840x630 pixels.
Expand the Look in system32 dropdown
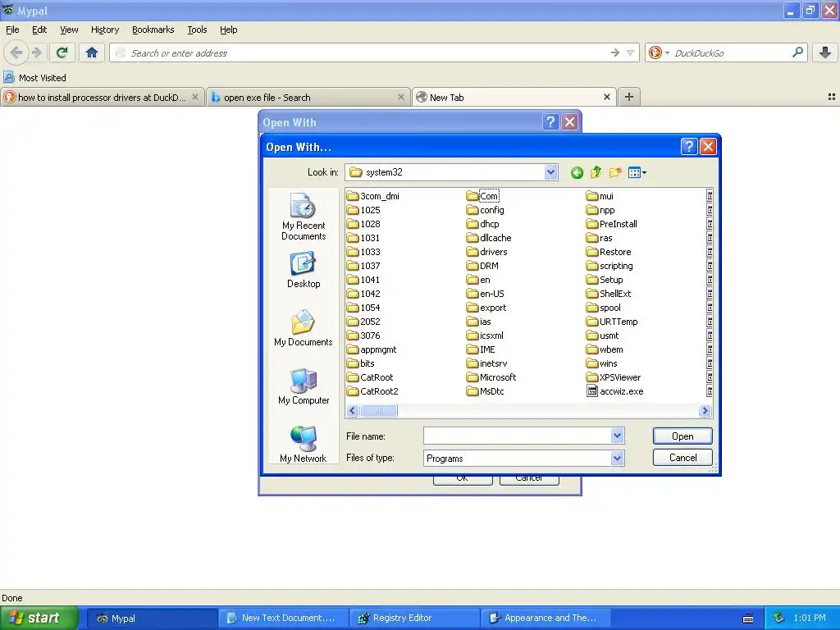[x=550, y=172]
